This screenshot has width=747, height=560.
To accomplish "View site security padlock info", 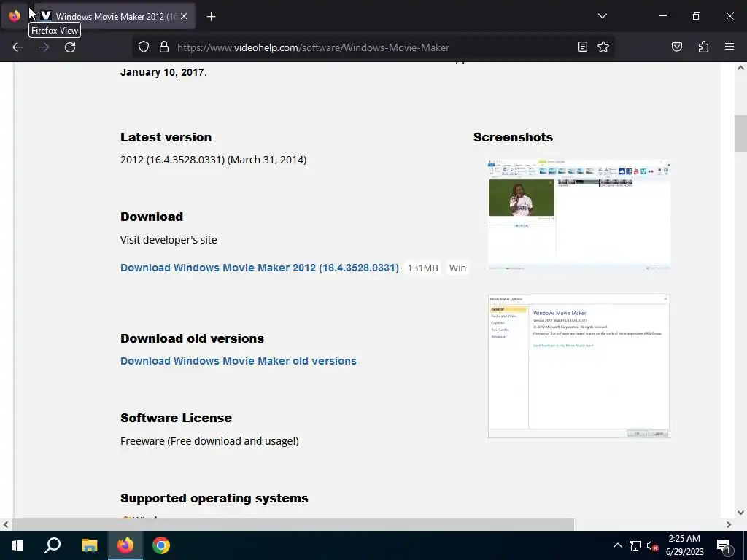I will pyautogui.click(x=164, y=47).
